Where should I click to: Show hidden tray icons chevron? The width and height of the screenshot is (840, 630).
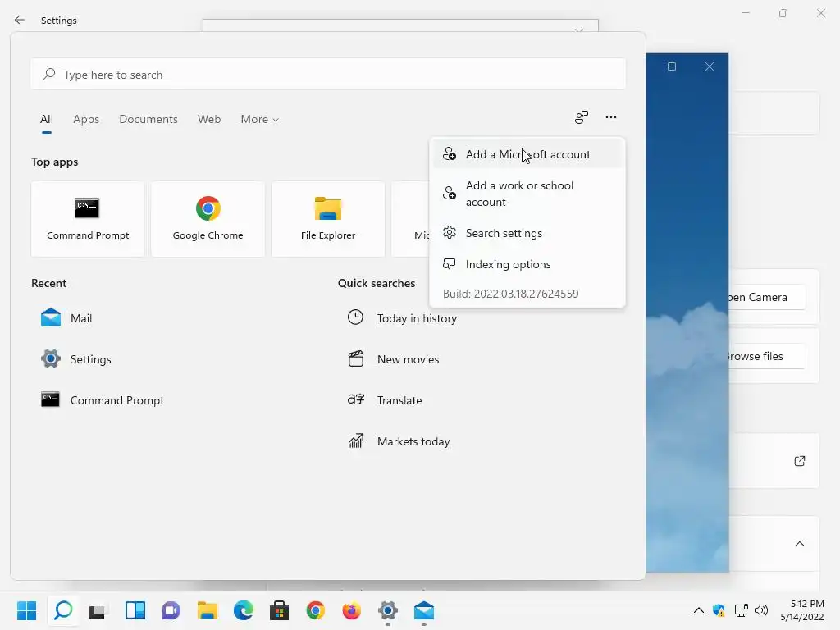pyautogui.click(x=699, y=610)
